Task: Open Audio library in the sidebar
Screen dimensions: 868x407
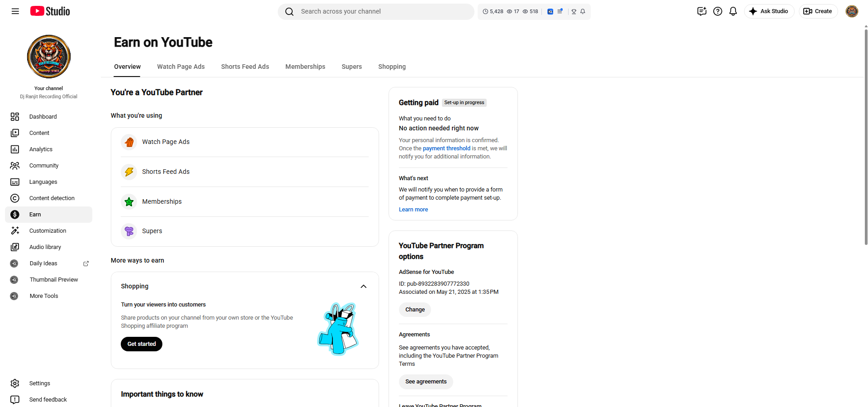Action: 48,247
